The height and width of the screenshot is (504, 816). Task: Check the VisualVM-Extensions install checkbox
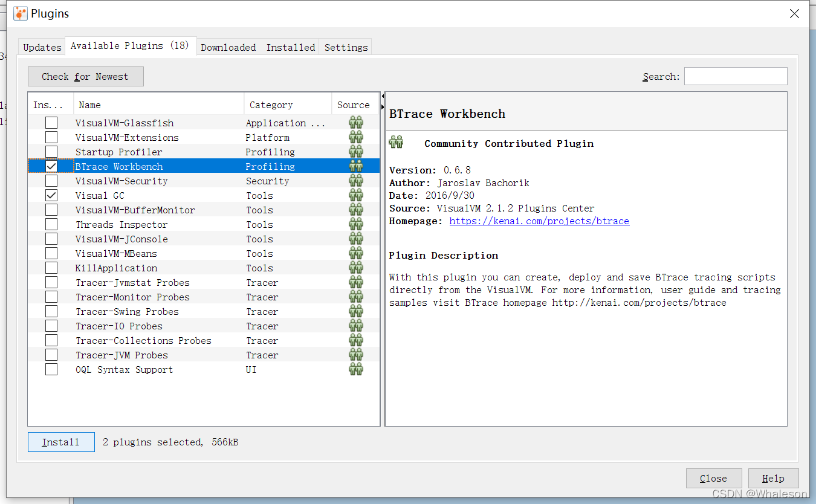[x=51, y=137]
